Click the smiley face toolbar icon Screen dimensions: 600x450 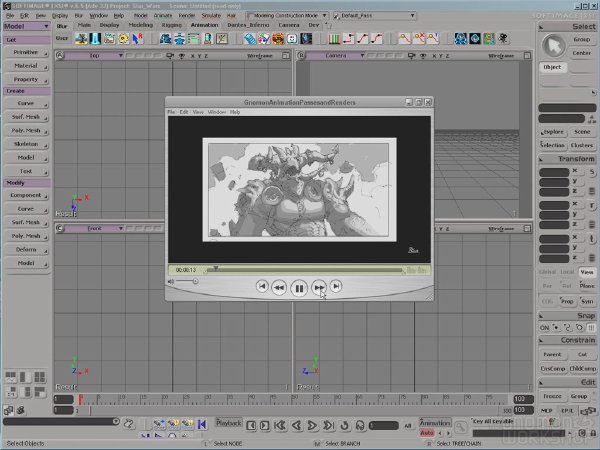(x=292, y=39)
